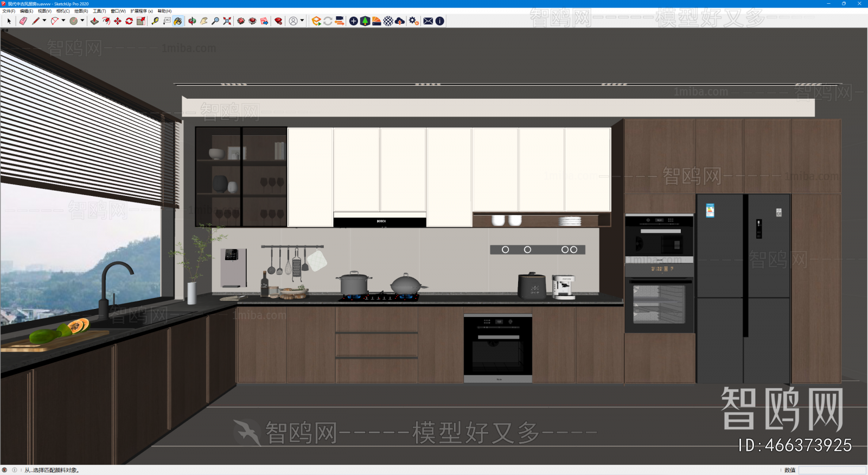Select the Text label tool
The width and height of the screenshot is (868, 475).
pos(167,21)
